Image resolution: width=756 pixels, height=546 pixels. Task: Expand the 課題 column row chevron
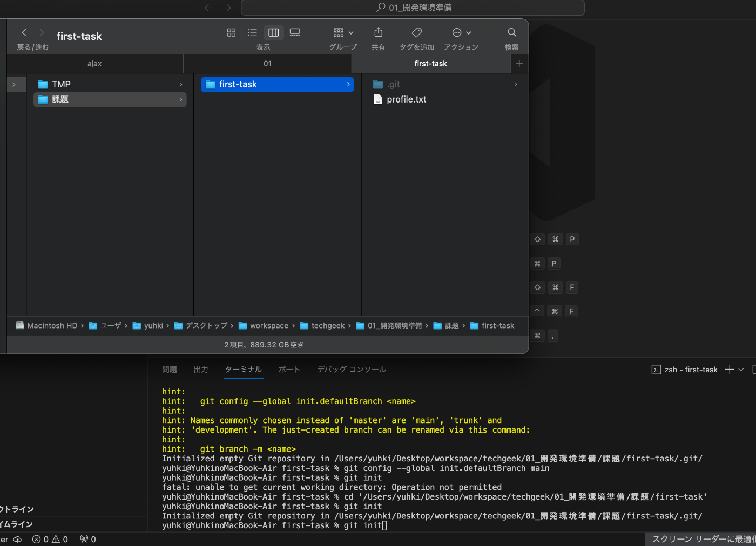tap(181, 99)
